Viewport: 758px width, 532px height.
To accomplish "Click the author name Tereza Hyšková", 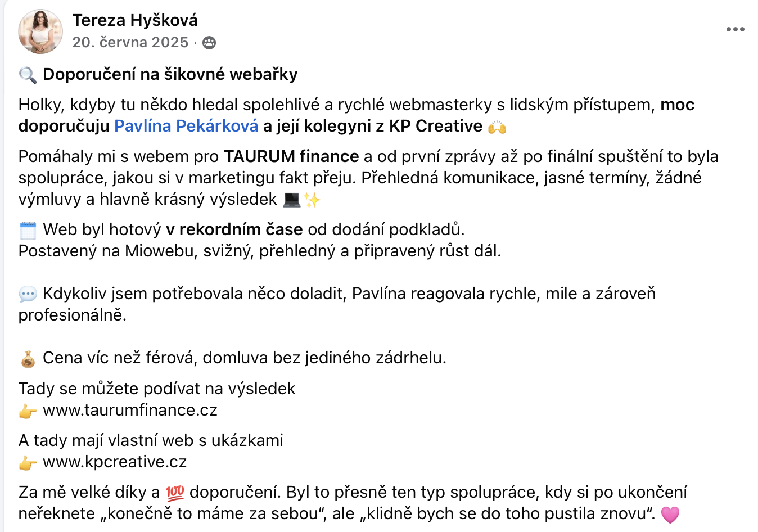I will (x=135, y=20).
